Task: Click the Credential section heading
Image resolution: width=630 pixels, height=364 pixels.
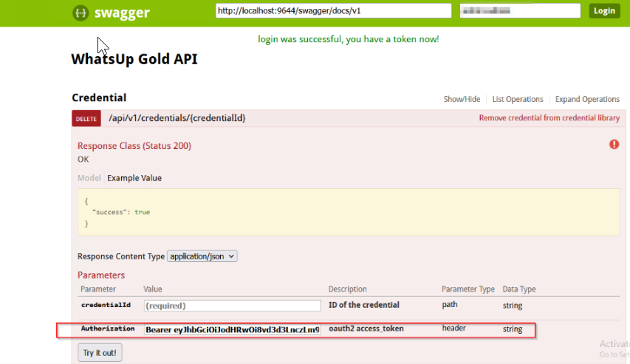Action: click(99, 97)
